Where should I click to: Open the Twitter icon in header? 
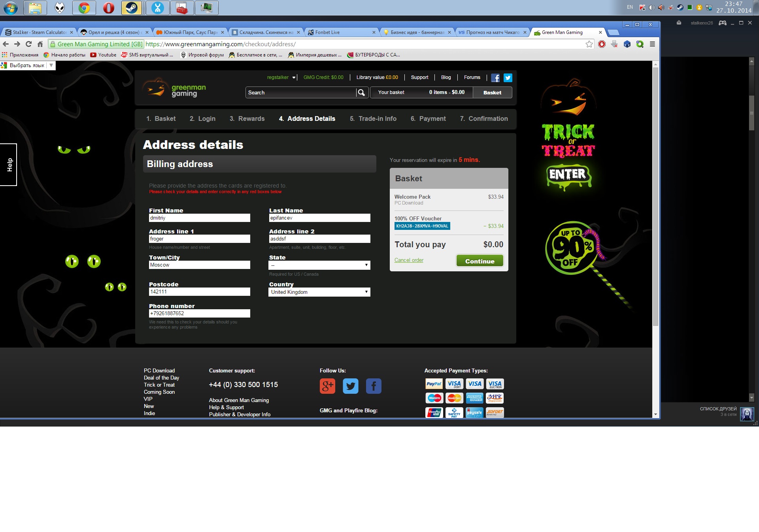tap(508, 78)
